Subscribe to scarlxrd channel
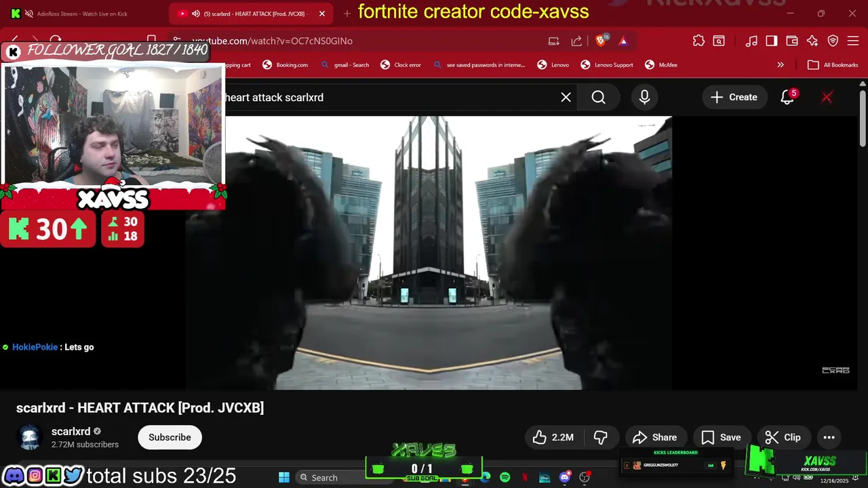The width and height of the screenshot is (868, 488). [x=170, y=437]
